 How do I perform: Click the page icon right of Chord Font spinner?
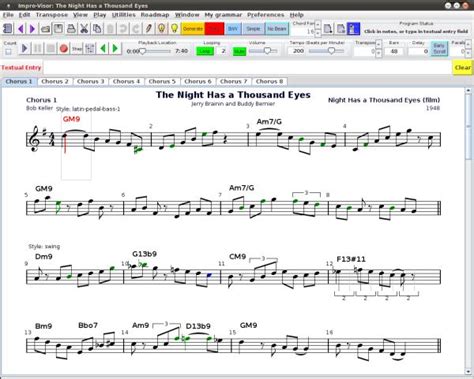coord(328,29)
